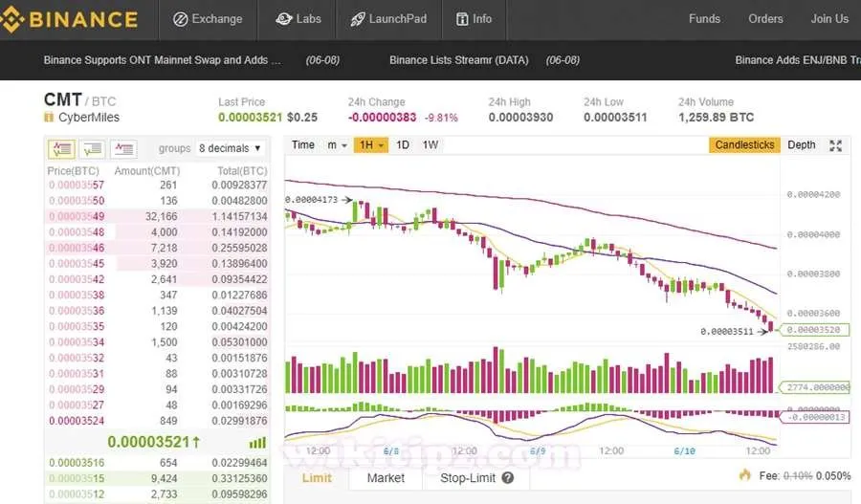Click the Labs eye icon

(x=283, y=19)
